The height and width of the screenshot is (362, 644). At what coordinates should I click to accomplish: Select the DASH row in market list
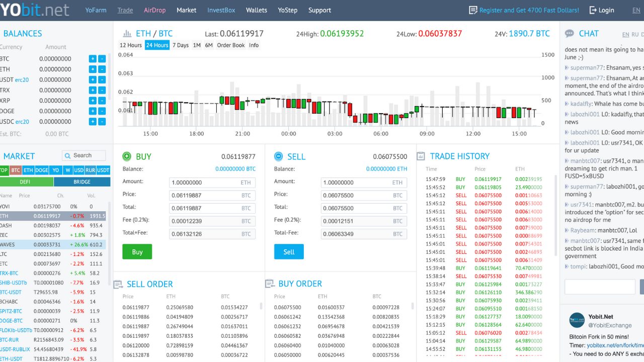(53, 225)
